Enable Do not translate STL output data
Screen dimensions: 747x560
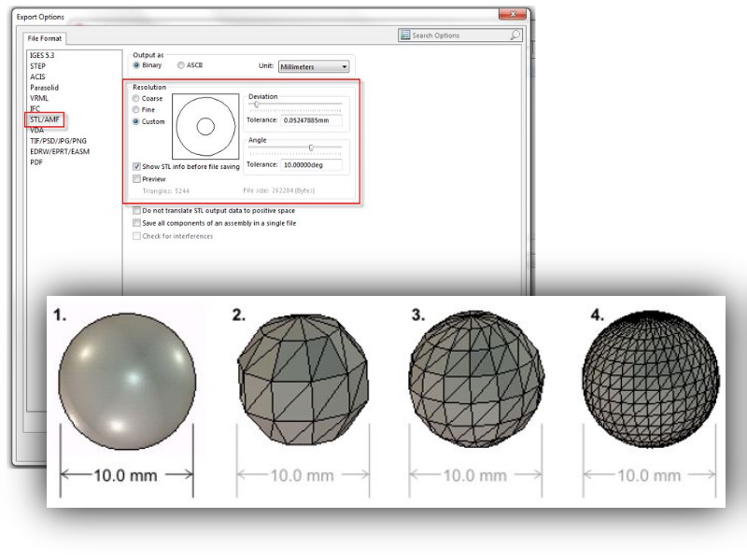click(x=137, y=211)
